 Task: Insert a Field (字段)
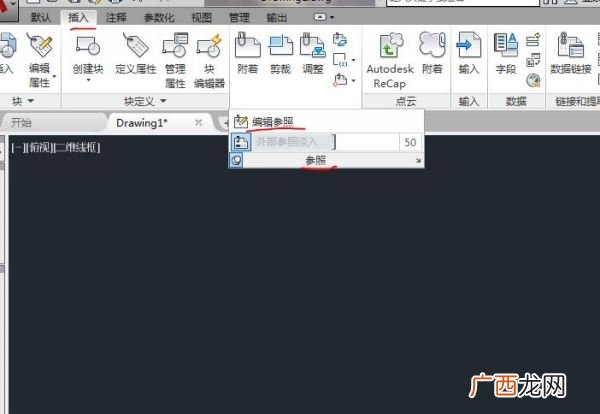(506, 44)
